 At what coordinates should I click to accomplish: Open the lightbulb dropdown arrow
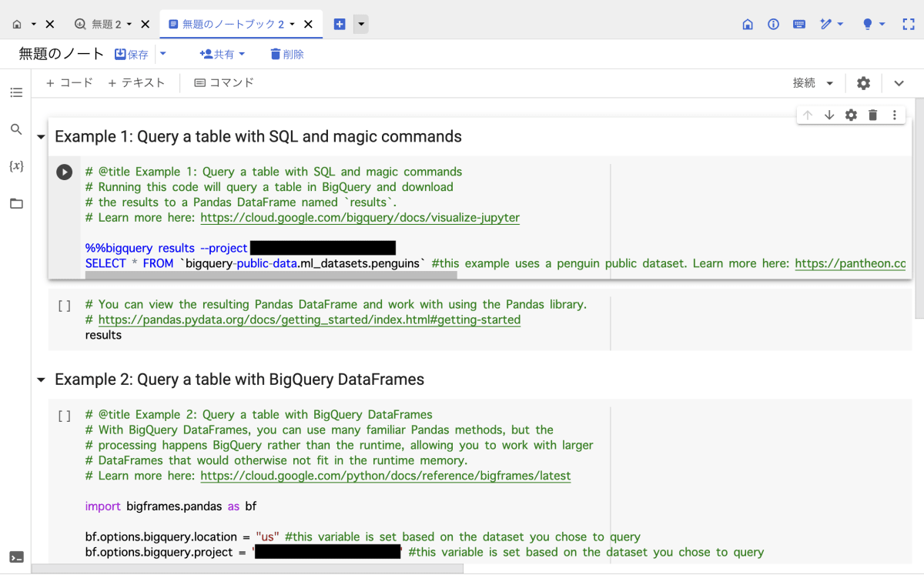pos(882,25)
